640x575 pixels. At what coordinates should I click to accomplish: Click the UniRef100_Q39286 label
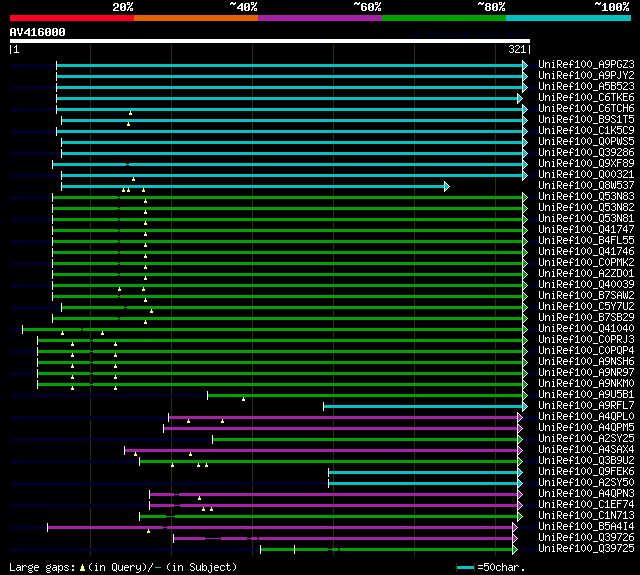click(586, 153)
